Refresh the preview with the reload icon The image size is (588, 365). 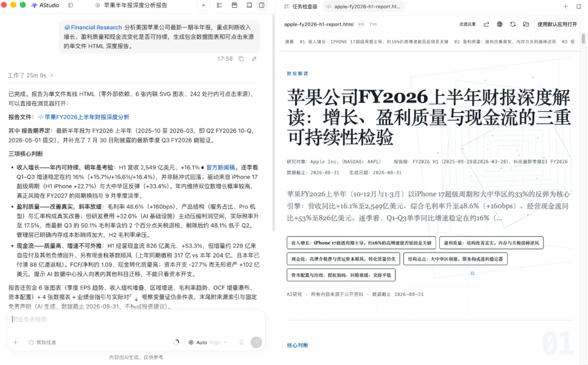(x=513, y=24)
